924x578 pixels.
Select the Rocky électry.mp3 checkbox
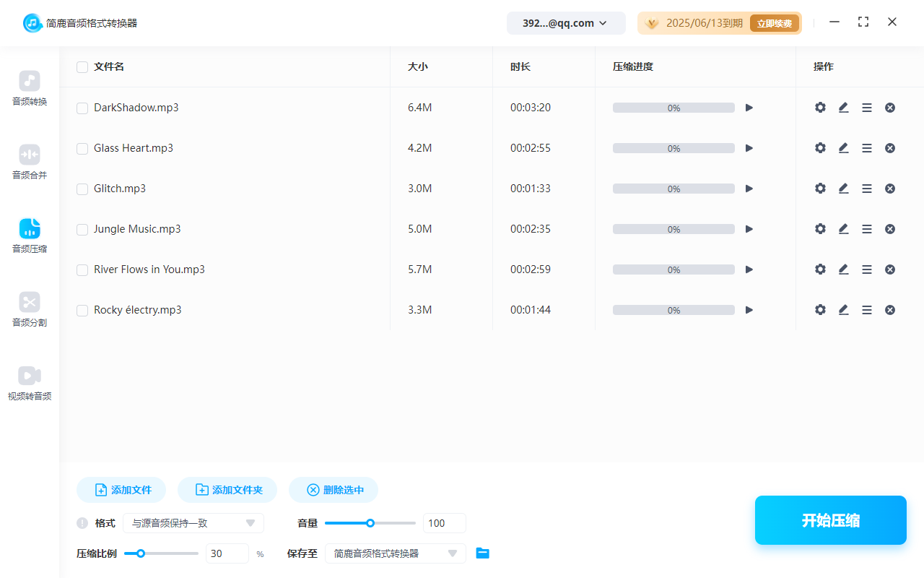82,311
